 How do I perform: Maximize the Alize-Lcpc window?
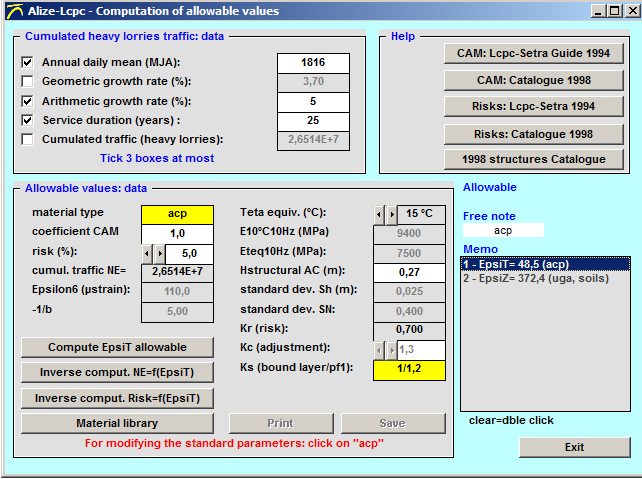[615, 11]
